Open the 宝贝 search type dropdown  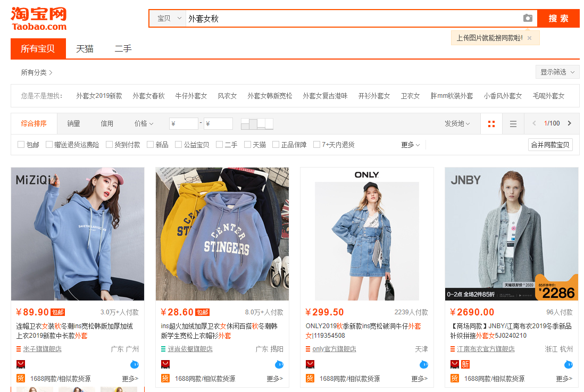(169, 18)
